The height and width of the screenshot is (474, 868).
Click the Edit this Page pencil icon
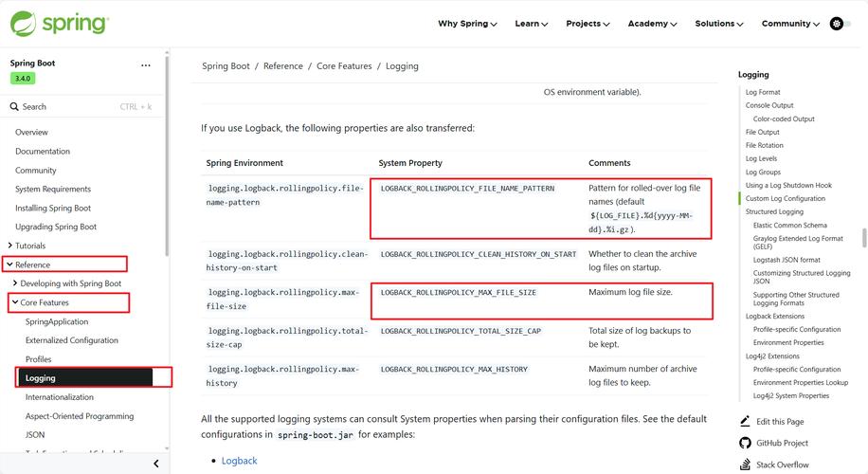coord(745,421)
